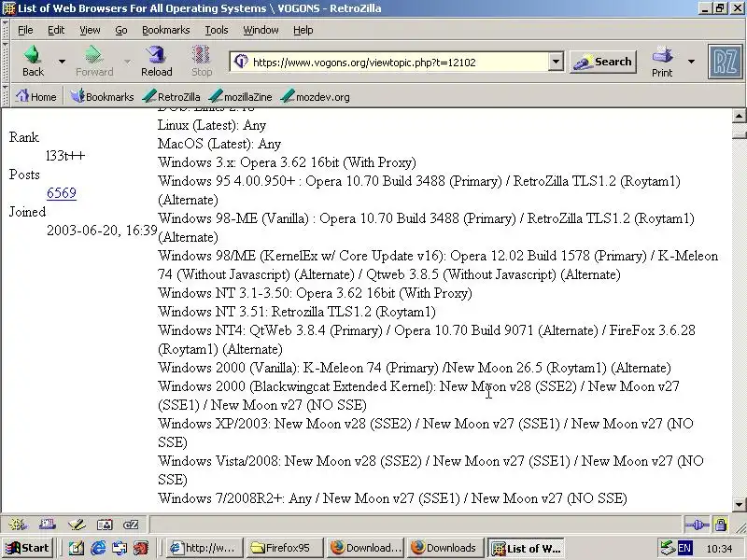Click the Back navigation button
747x560 pixels.
33,61
